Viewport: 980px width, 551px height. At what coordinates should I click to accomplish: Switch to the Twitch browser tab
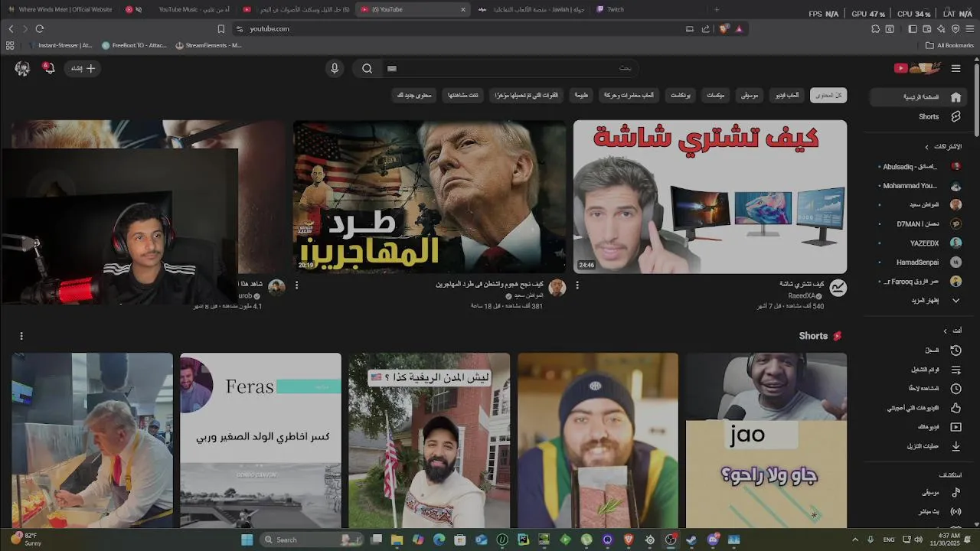click(x=647, y=9)
